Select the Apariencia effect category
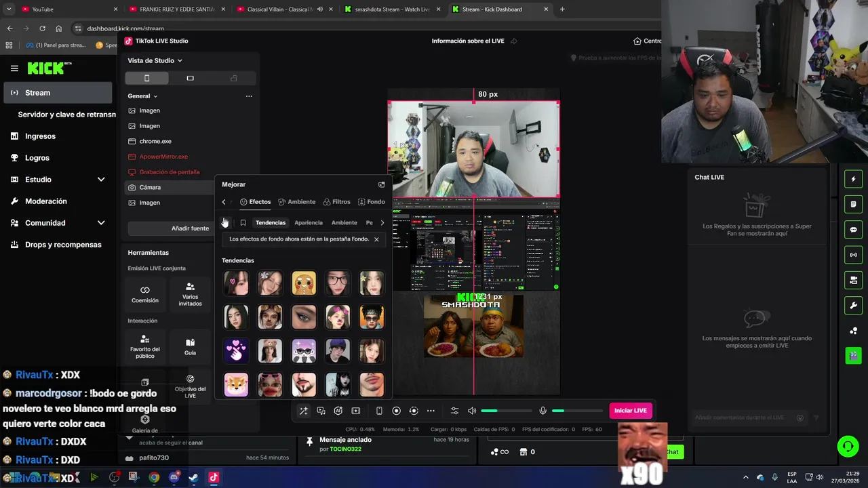 click(x=309, y=223)
